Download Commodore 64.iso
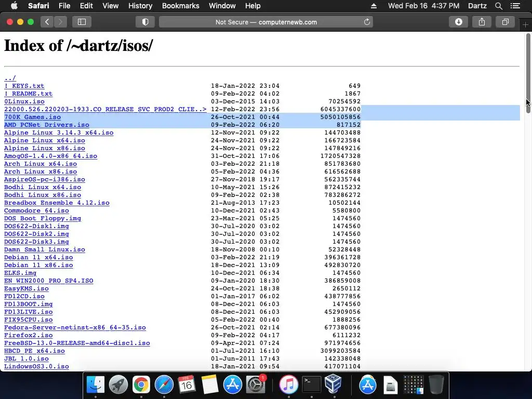The width and height of the screenshot is (532, 399). pos(36,211)
